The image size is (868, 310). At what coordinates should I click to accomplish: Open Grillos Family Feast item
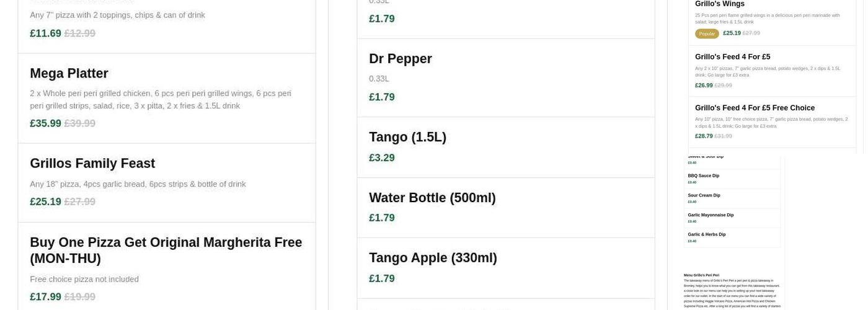coord(92,164)
